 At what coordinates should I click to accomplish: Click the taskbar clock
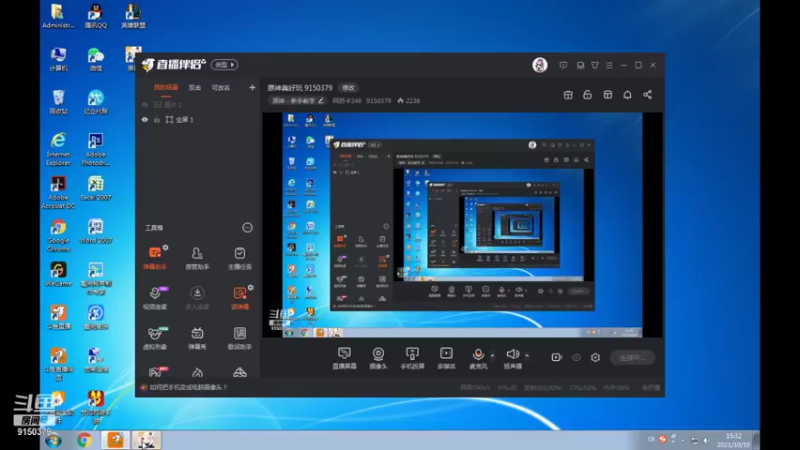pyautogui.click(x=734, y=440)
